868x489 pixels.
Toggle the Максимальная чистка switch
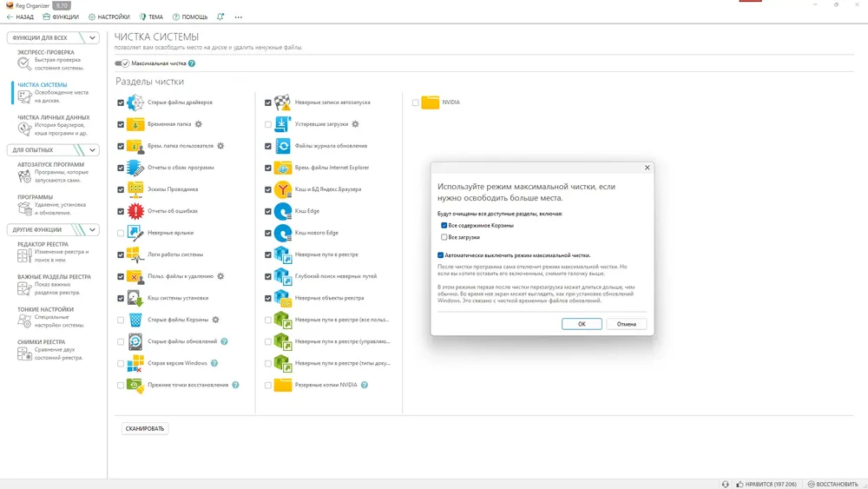pos(122,63)
